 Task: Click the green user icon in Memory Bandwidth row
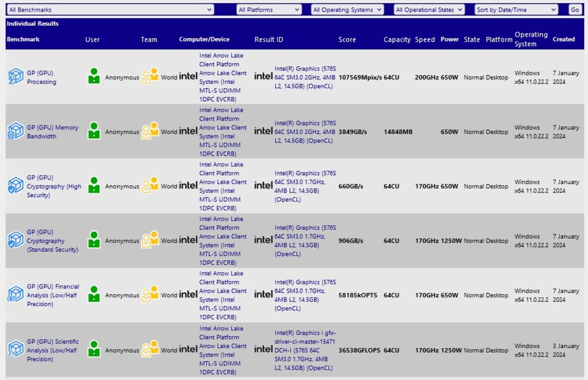94,130
